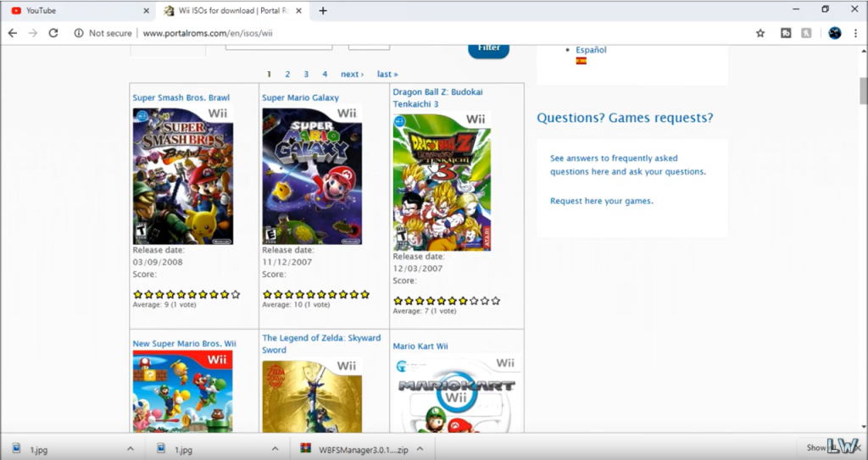The image size is (868, 460).
Task: Click the address bar URL field
Action: click(424, 33)
